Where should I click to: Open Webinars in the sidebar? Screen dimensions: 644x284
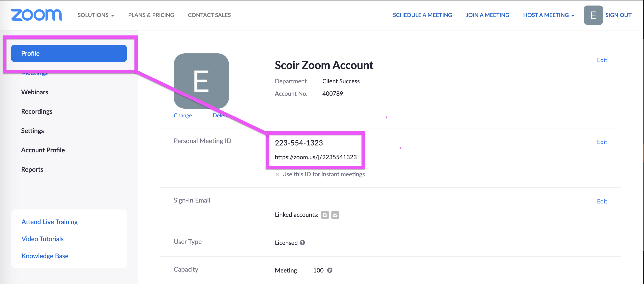34,92
